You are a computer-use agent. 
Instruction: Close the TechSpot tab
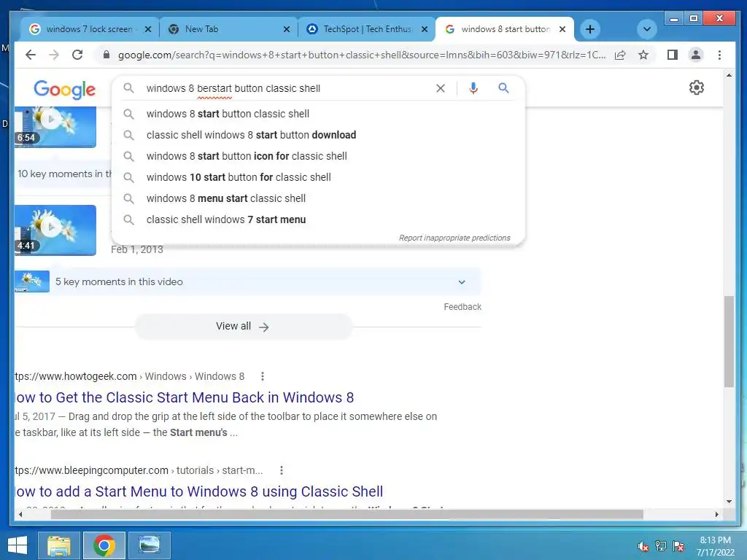tap(425, 29)
